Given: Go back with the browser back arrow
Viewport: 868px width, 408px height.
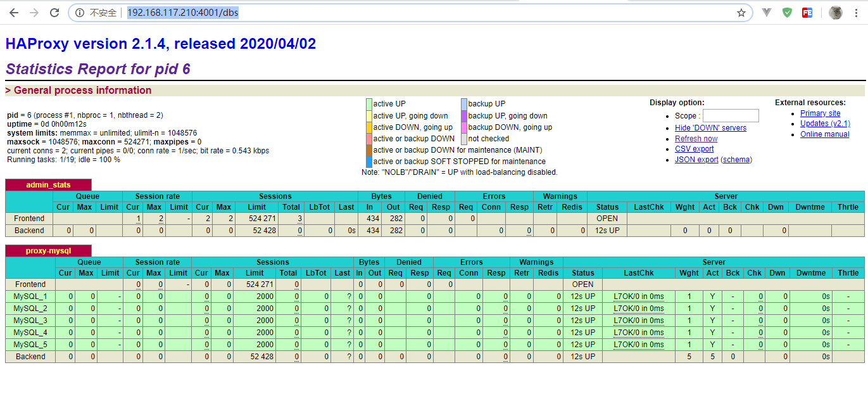Looking at the screenshot, I should 14,13.
